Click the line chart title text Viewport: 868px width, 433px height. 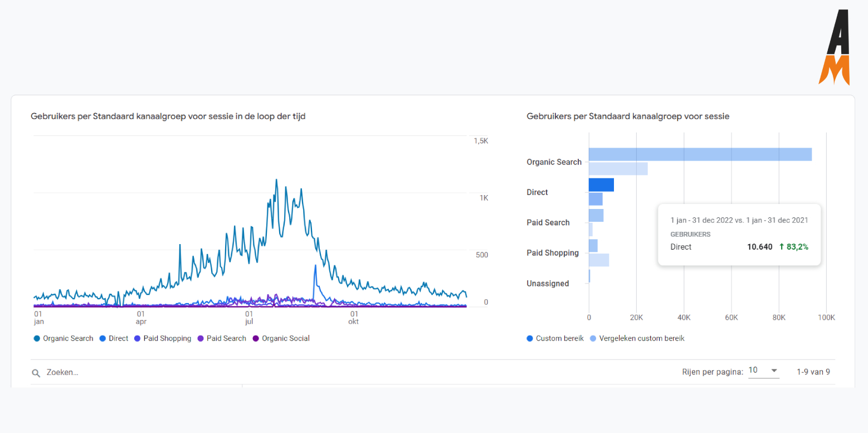coord(168,116)
